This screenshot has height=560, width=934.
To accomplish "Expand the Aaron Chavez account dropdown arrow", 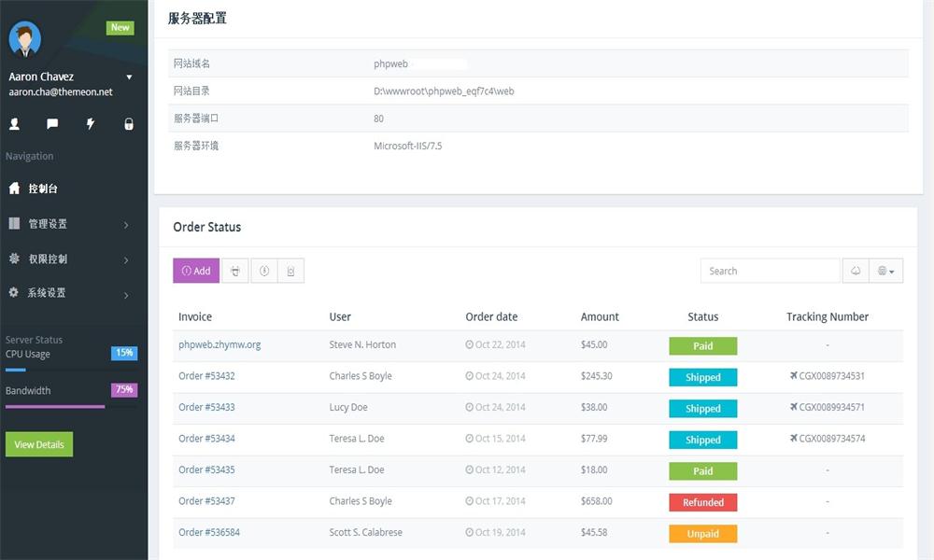I will tap(129, 77).
